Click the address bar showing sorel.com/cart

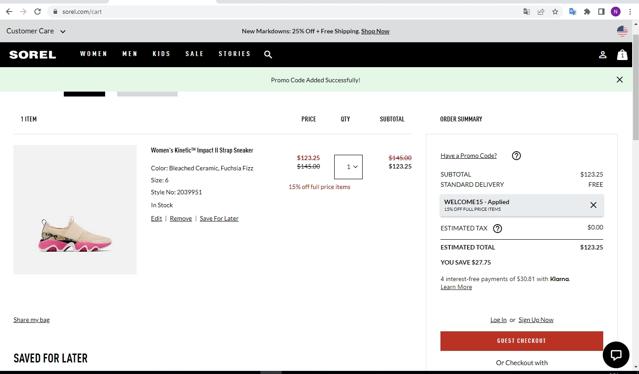(x=281, y=12)
